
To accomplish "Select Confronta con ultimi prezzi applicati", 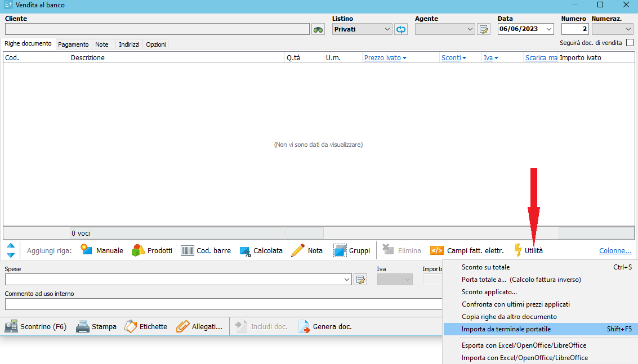I will 540,304.
